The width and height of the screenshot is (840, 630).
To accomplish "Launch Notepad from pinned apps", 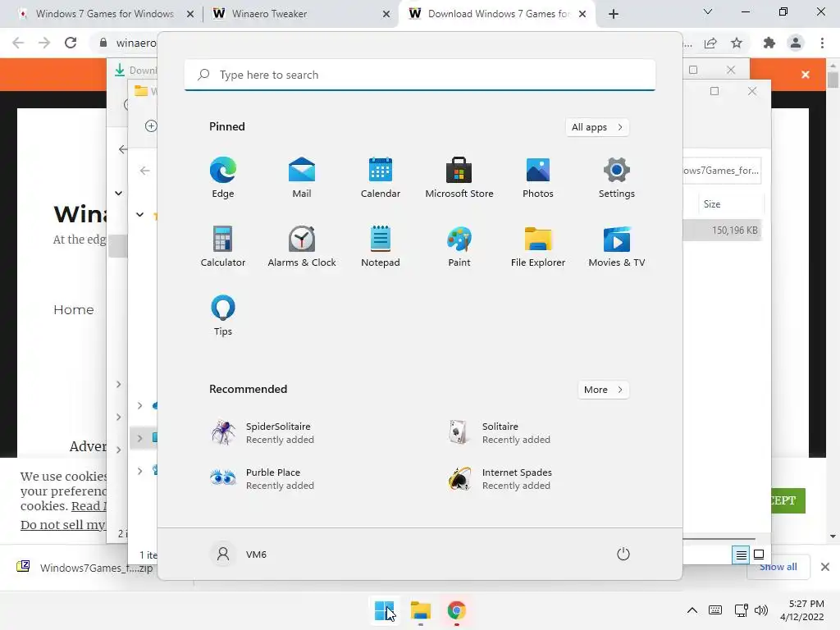I will click(381, 246).
